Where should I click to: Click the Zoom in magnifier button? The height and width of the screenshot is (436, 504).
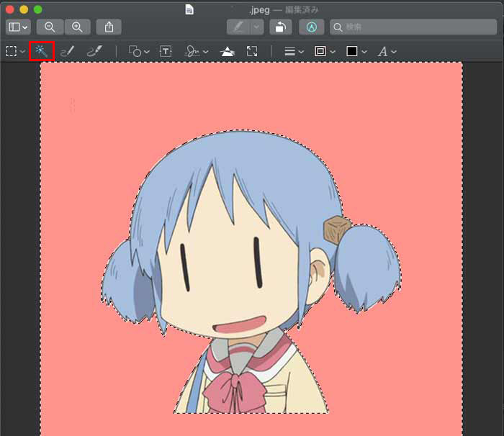[77, 27]
